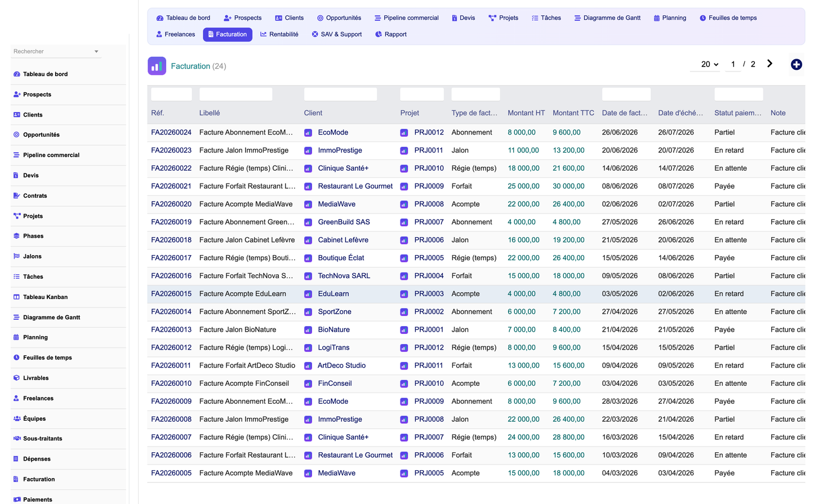Switch to Prospects tab in top navigation
Viewport: 814px width, 504px height.
click(243, 18)
